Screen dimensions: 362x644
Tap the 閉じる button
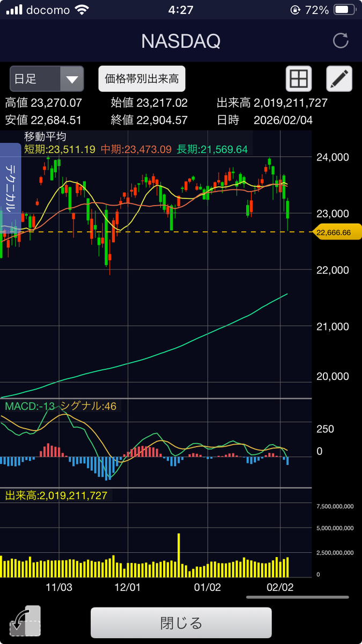click(181, 623)
